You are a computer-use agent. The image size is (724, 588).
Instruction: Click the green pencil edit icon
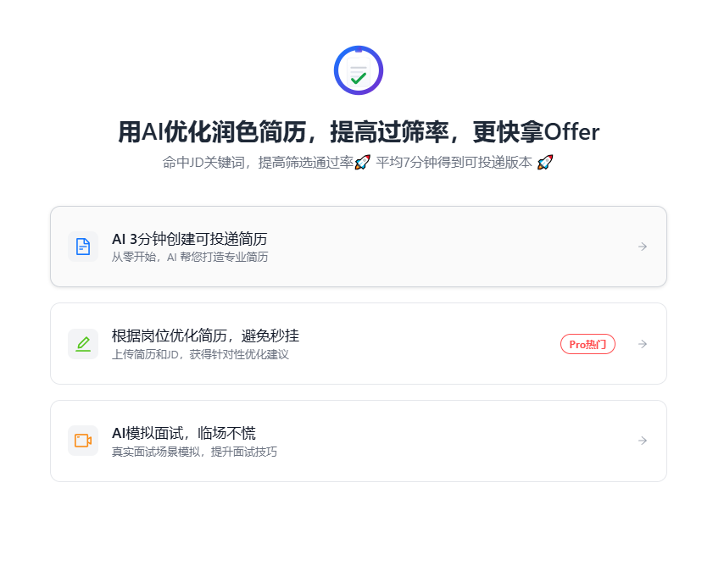83,344
